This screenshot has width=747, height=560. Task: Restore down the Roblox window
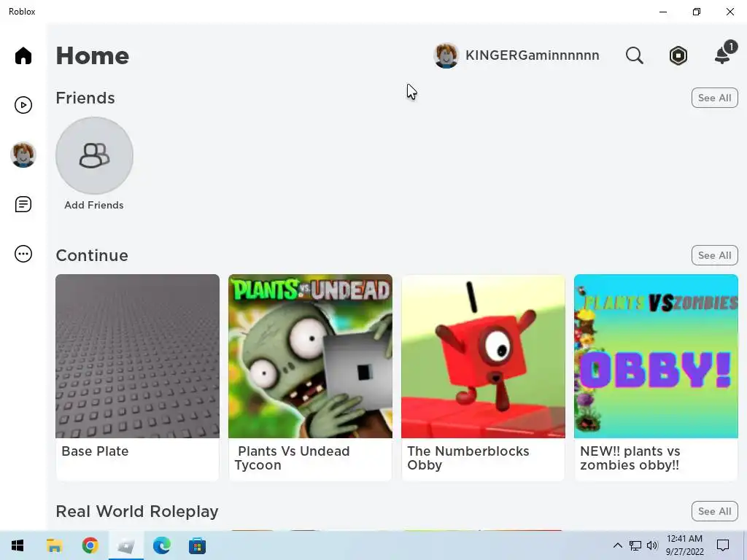tap(697, 12)
